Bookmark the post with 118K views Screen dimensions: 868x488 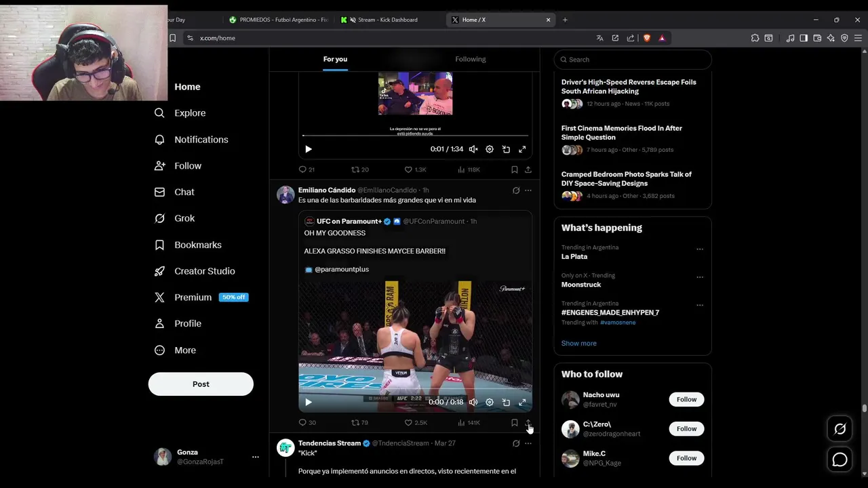click(514, 169)
